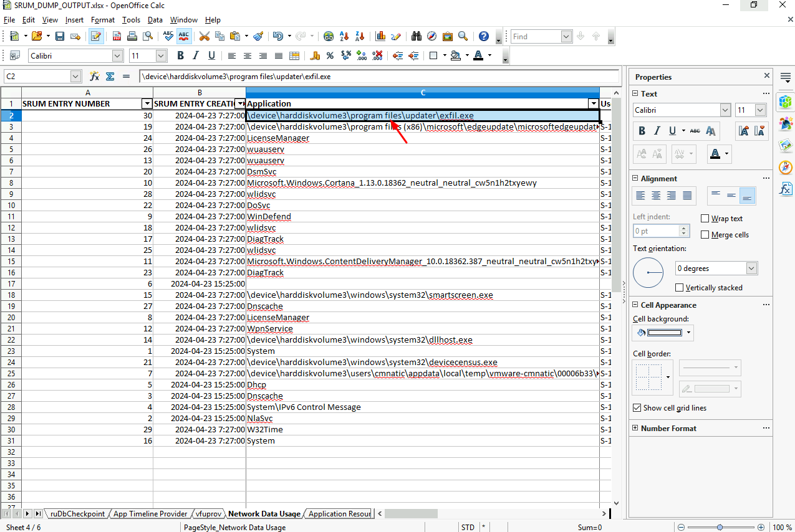
Task: Open the Application column filter dropdown
Action: (x=593, y=104)
